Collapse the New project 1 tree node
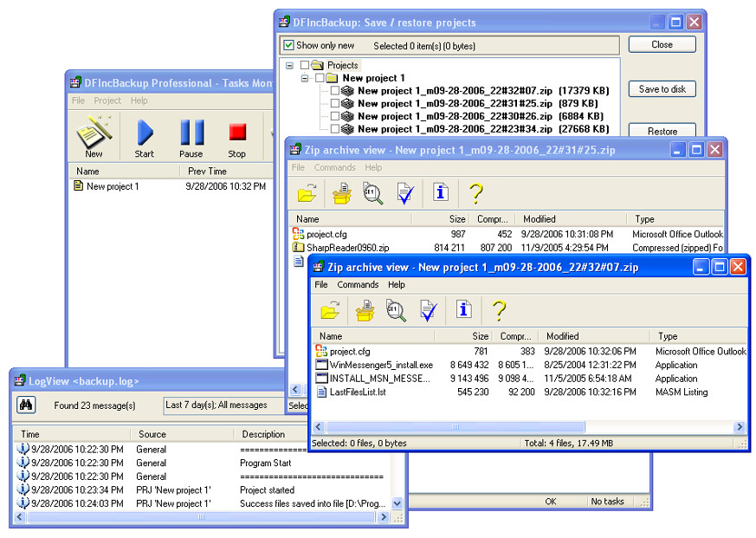 point(305,78)
